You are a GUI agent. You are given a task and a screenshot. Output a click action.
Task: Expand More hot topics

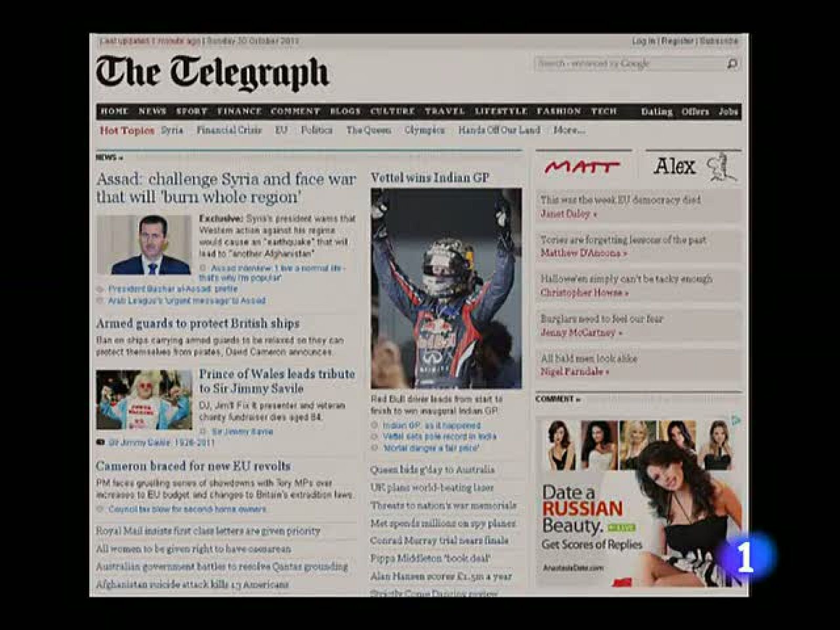[x=569, y=130]
